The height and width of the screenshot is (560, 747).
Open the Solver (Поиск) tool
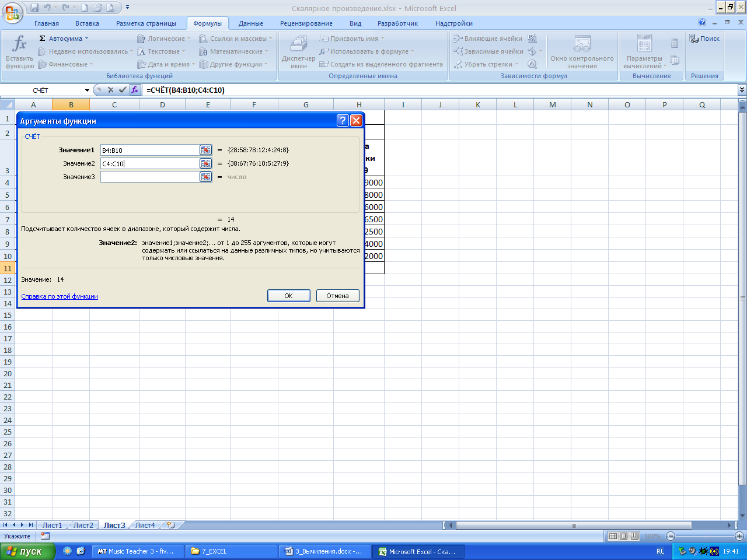(704, 38)
